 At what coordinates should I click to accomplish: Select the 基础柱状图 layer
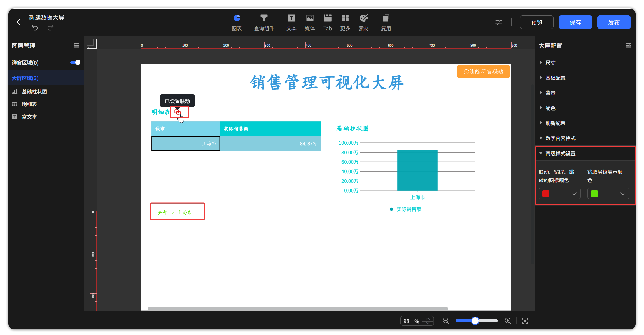tap(46, 92)
